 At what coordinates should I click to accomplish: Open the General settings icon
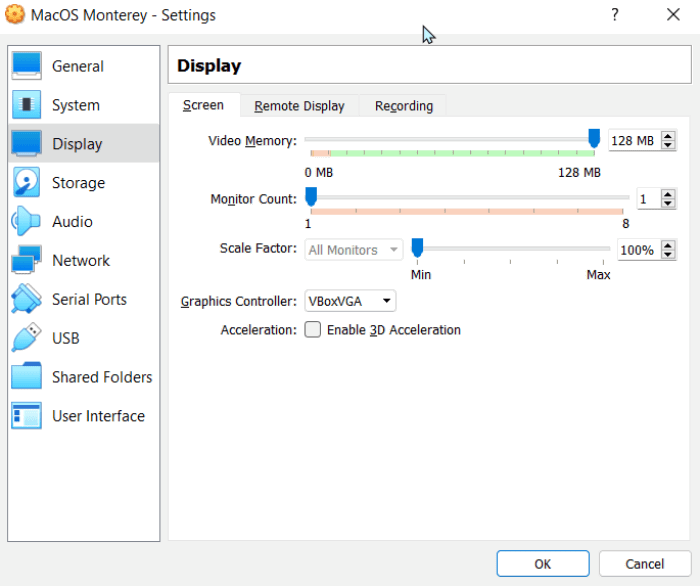point(27,66)
